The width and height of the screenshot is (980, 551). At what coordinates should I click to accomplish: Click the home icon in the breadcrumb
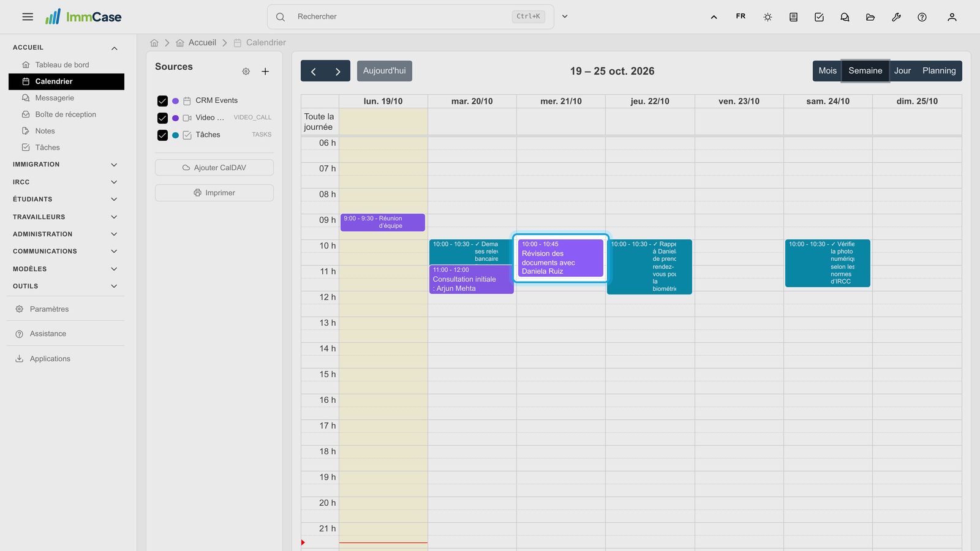coord(154,43)
